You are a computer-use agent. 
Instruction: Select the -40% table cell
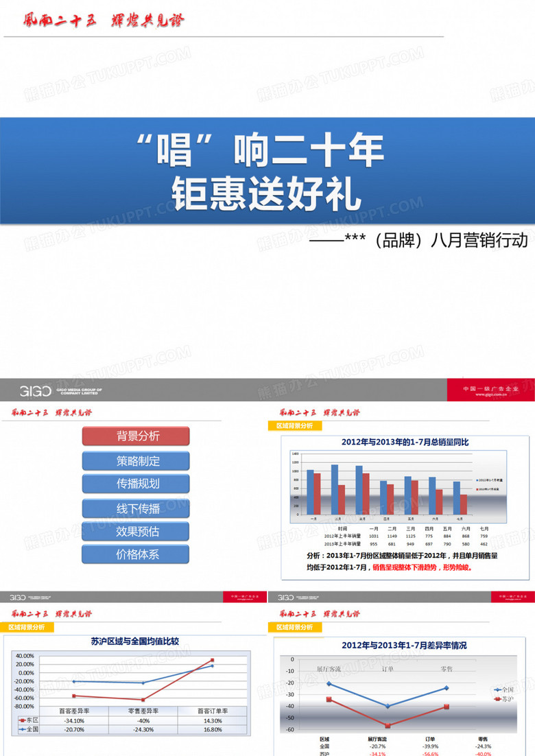(x=143, y=721)
